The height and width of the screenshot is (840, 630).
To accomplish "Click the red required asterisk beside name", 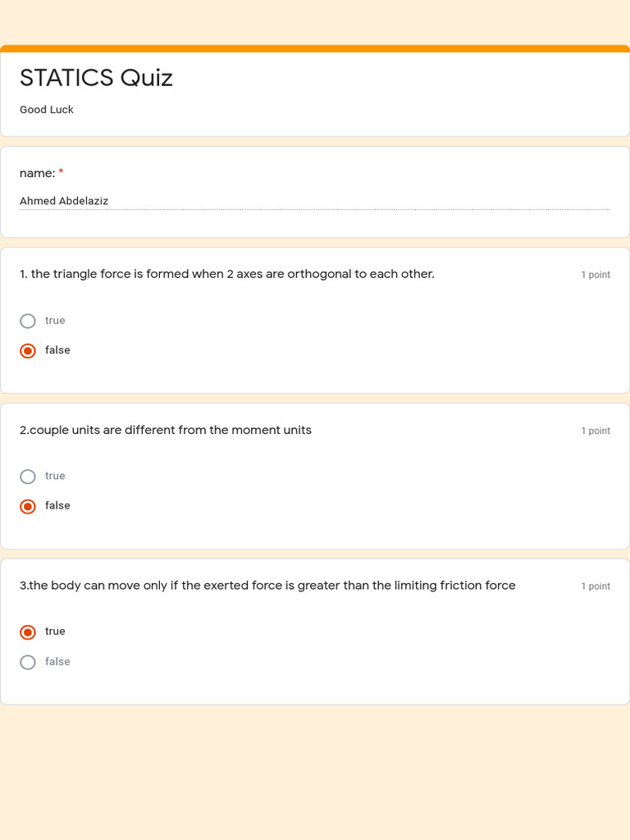I will 61,172.
